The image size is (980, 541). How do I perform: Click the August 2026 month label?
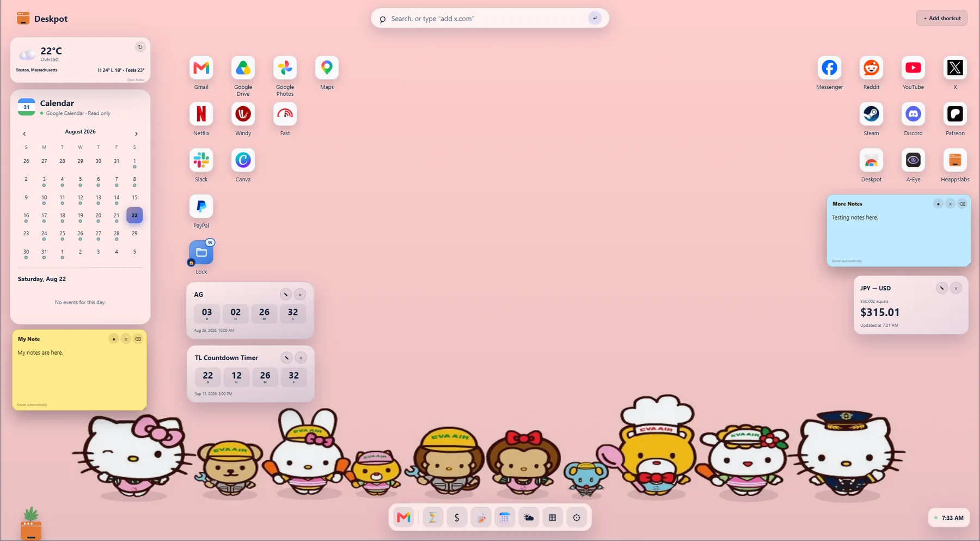(80, 132)
